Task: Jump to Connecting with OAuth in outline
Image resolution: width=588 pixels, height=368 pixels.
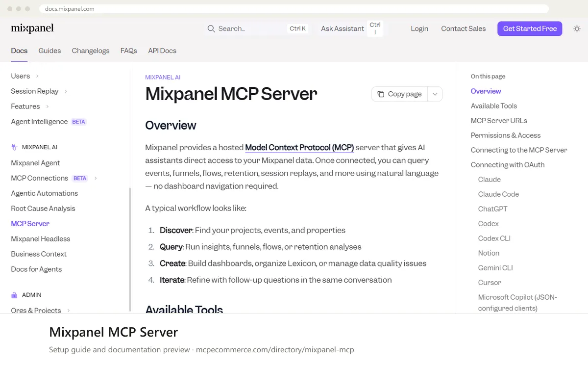Action: (508, 165)
